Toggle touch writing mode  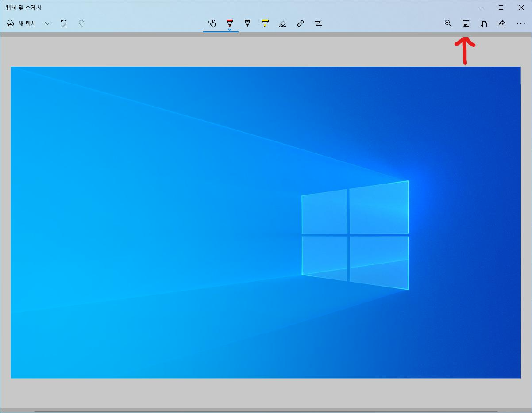click(212, 23)
